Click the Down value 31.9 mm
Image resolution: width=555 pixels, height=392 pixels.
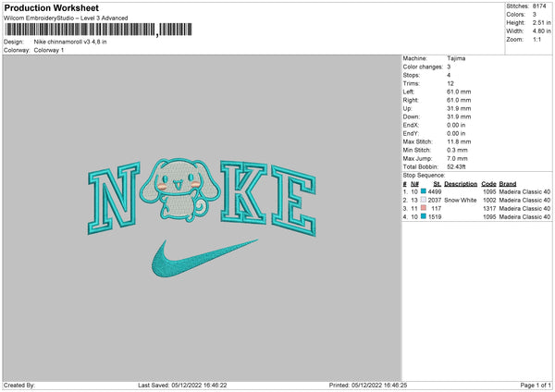459,116
